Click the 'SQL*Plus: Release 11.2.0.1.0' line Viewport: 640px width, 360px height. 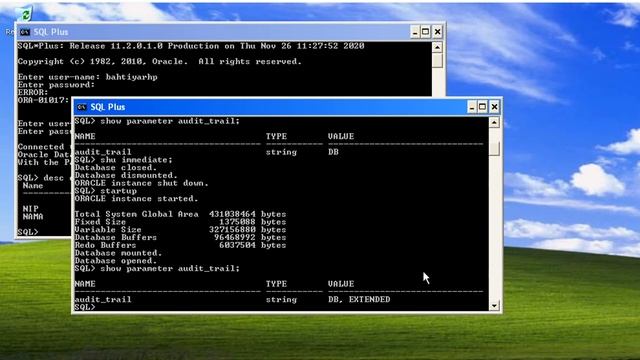tap(191, 46)
